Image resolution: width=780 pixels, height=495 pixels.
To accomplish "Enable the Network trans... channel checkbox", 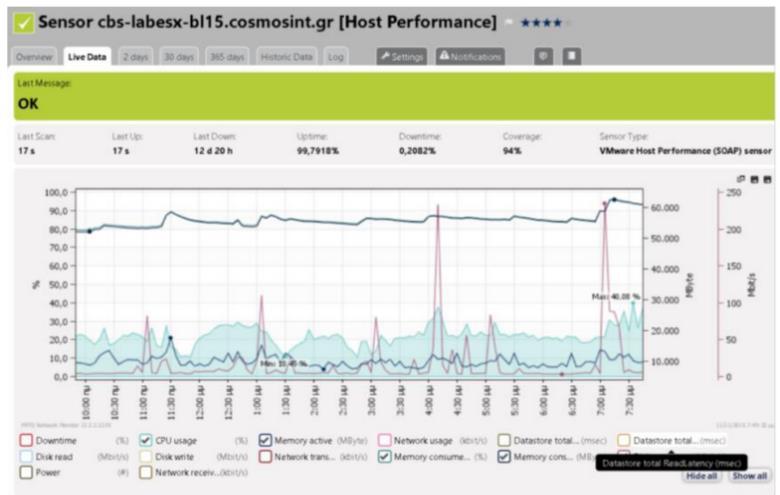I will coord(265,456).
